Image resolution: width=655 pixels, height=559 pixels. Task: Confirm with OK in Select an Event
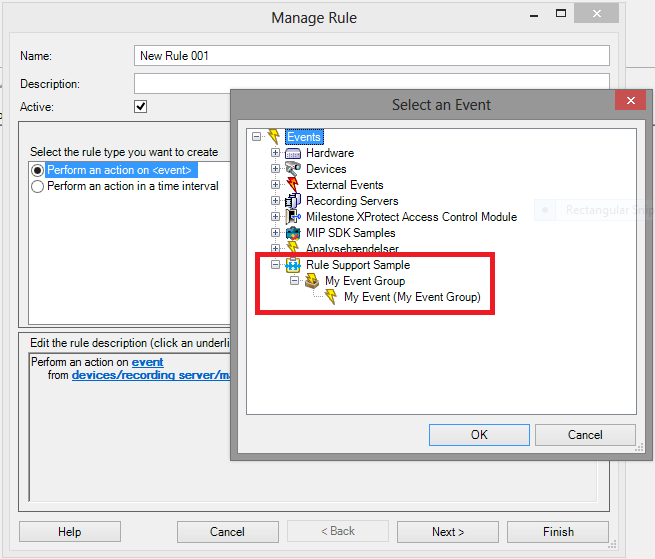(x=479, y=435)
